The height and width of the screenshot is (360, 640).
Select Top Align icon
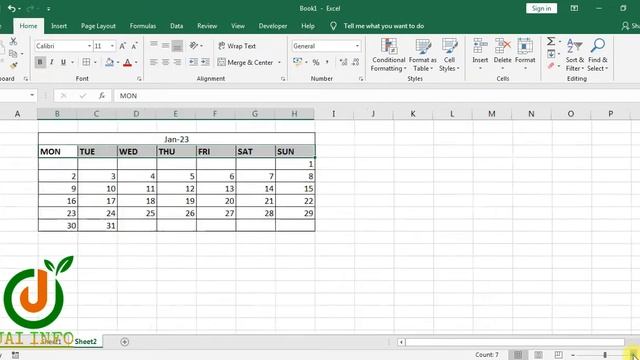tap(153, 45)
